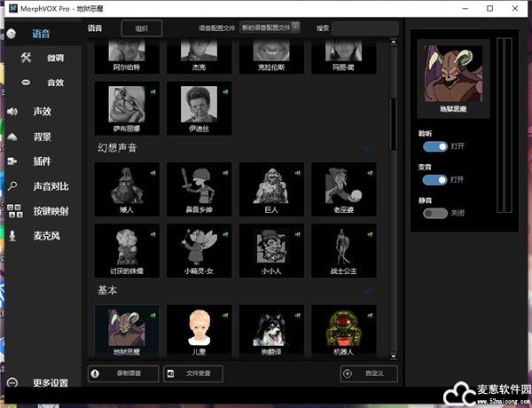This screenshot has height=408, width=532.
Task: Open the 语音配置文件 profile dropdown
Action: click(x=270, y=27)
